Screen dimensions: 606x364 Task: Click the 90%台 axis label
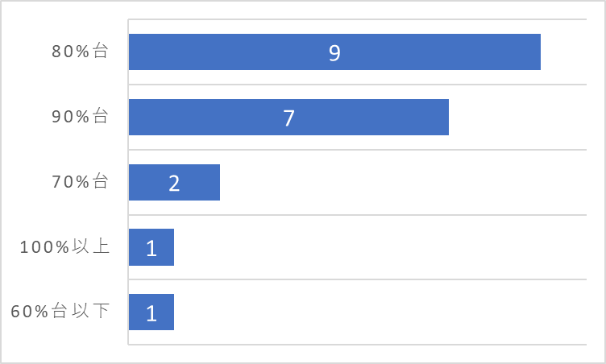point(80,116)
